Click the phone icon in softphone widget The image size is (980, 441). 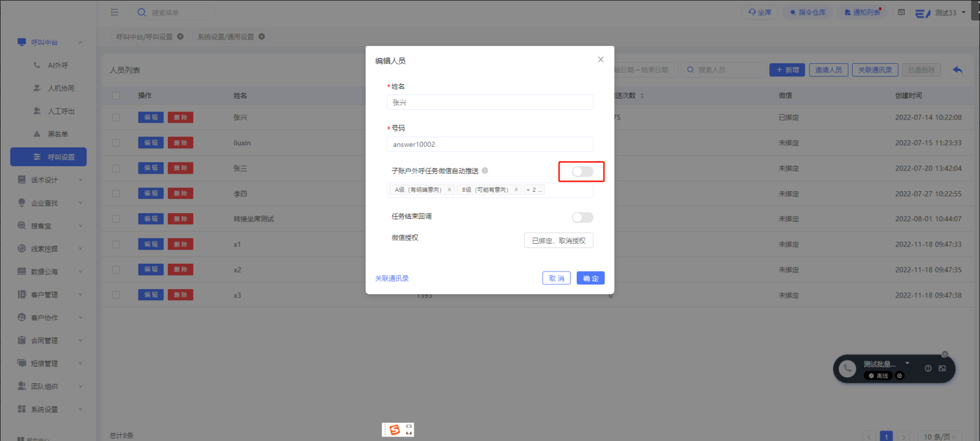pyautogui.click(x=847, y=368)
